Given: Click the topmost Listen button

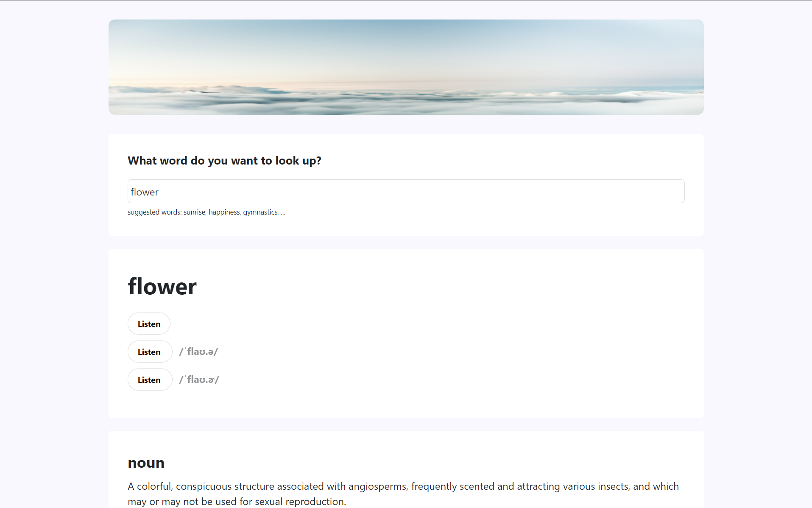Looking at the screenshot, I should click(x=149, y=324).
